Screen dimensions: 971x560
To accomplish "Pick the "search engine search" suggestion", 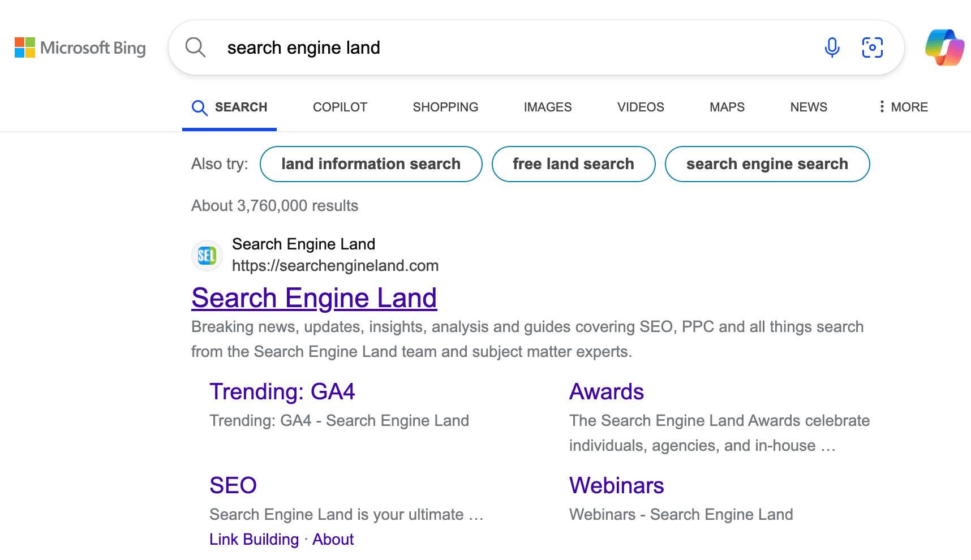I will click(767, 164).
